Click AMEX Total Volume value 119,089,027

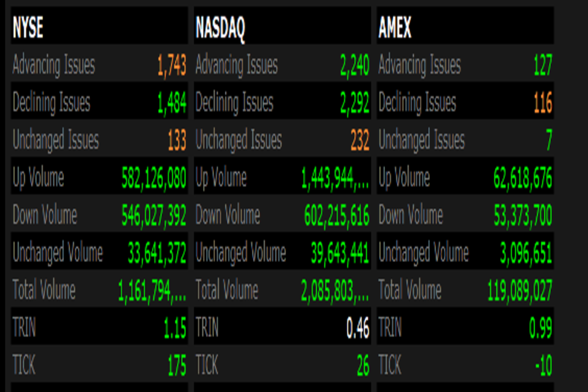[x=520, y=291]
